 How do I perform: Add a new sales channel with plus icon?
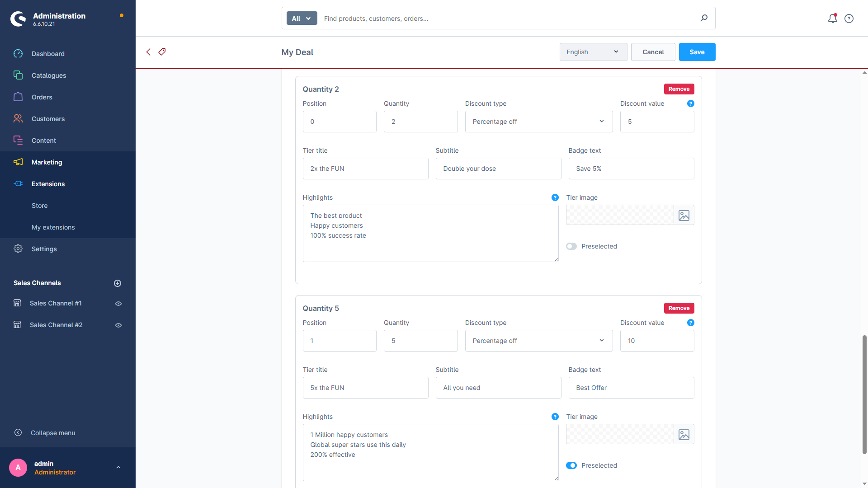[118, 283]
